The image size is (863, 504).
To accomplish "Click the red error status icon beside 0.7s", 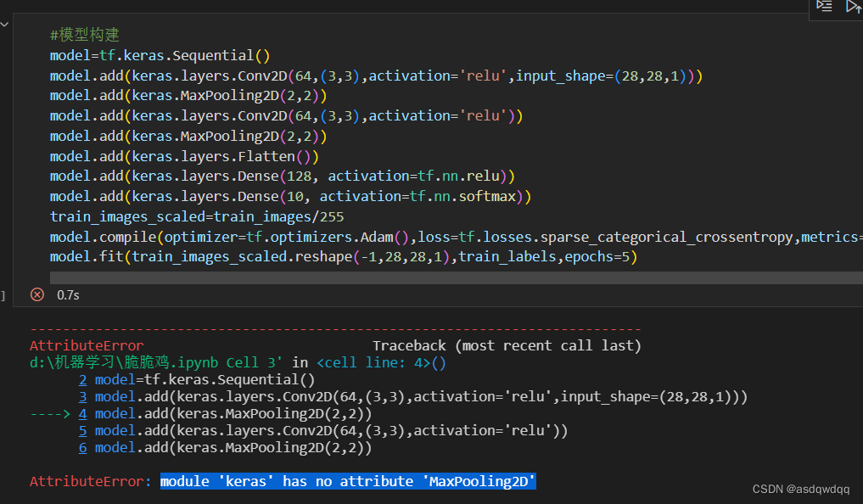I will tap(36, 294).
